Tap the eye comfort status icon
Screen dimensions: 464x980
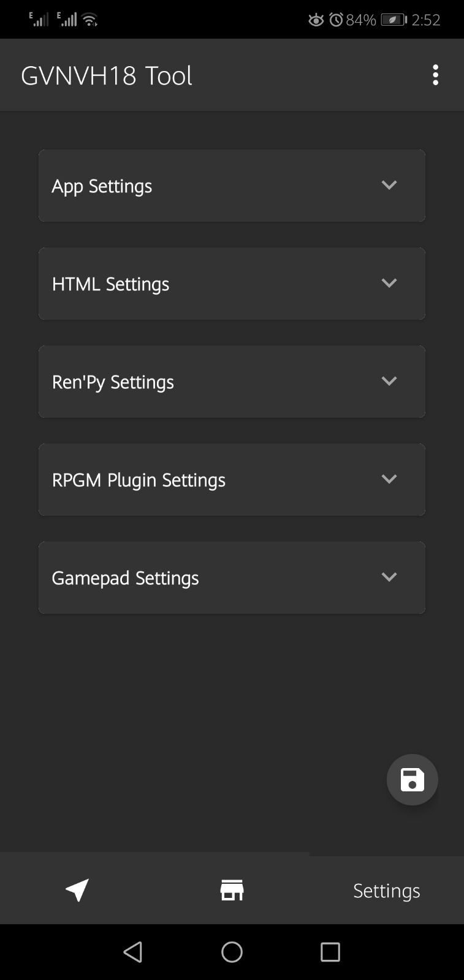click(316, 20)
